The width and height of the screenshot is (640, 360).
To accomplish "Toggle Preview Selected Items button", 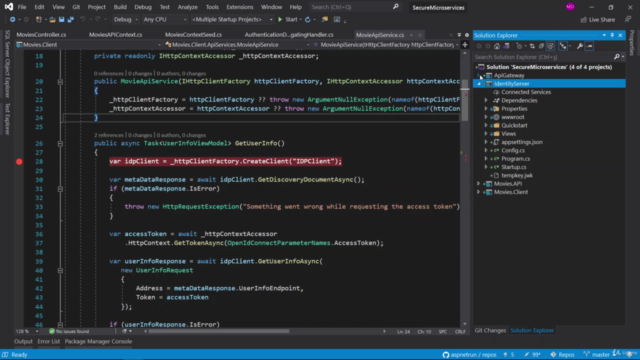I will coord(589,46).
